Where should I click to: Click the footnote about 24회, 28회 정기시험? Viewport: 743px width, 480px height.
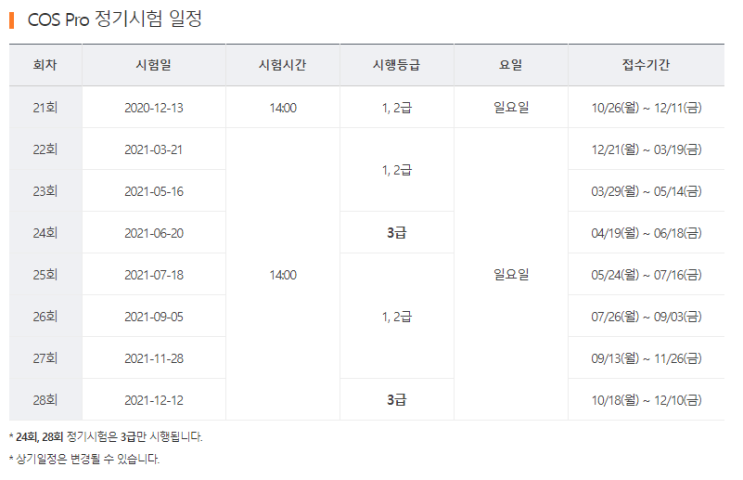pyautogui.click(x=106, y=436)
